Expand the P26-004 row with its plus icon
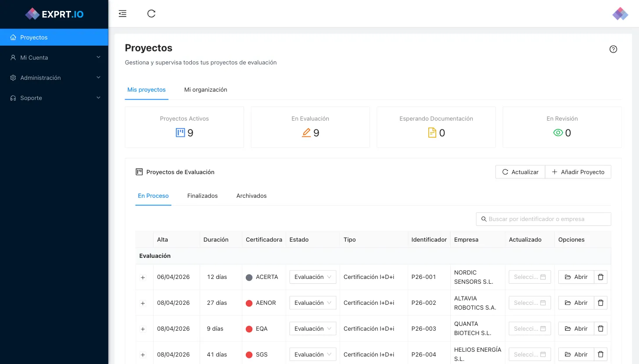This screenshot has height=364, width=639. (x=143, y=355)
